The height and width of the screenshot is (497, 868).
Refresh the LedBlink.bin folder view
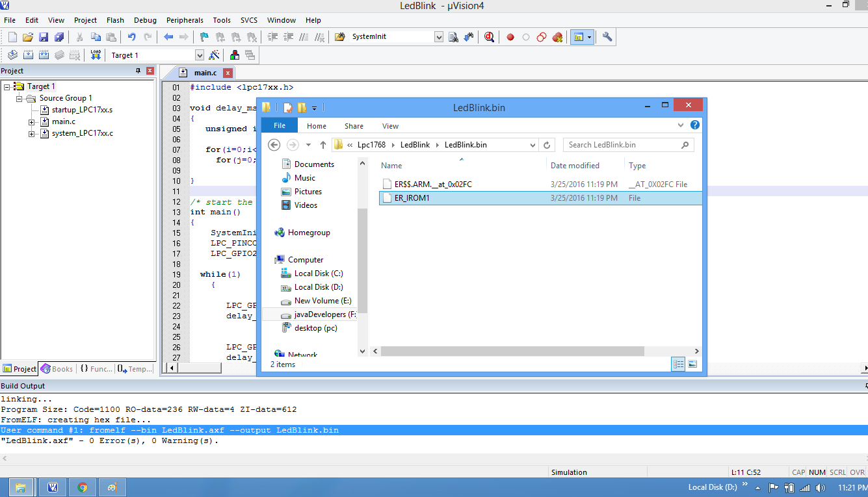click(547, 145)
